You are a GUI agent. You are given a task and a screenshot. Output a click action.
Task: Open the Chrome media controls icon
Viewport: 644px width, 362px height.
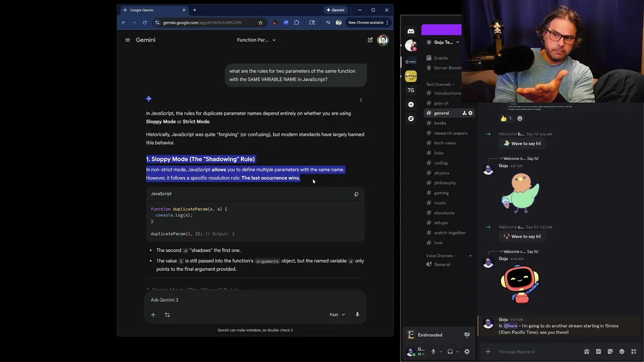[x=328, y=23]
